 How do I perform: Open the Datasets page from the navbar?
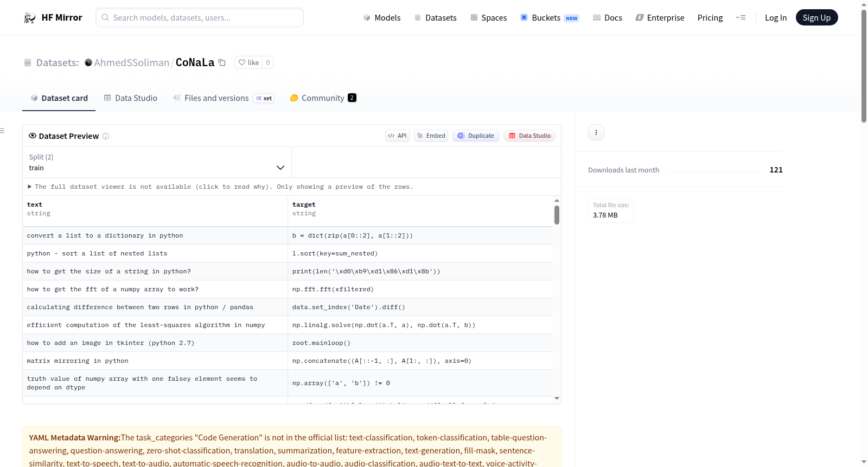coord(435,18)
